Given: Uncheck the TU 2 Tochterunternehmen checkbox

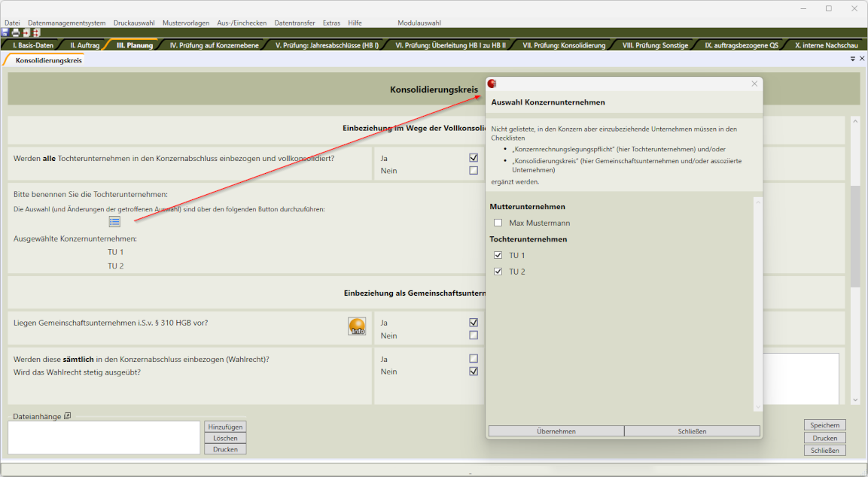Looking at the screenshot, I should tap(498, 272).
